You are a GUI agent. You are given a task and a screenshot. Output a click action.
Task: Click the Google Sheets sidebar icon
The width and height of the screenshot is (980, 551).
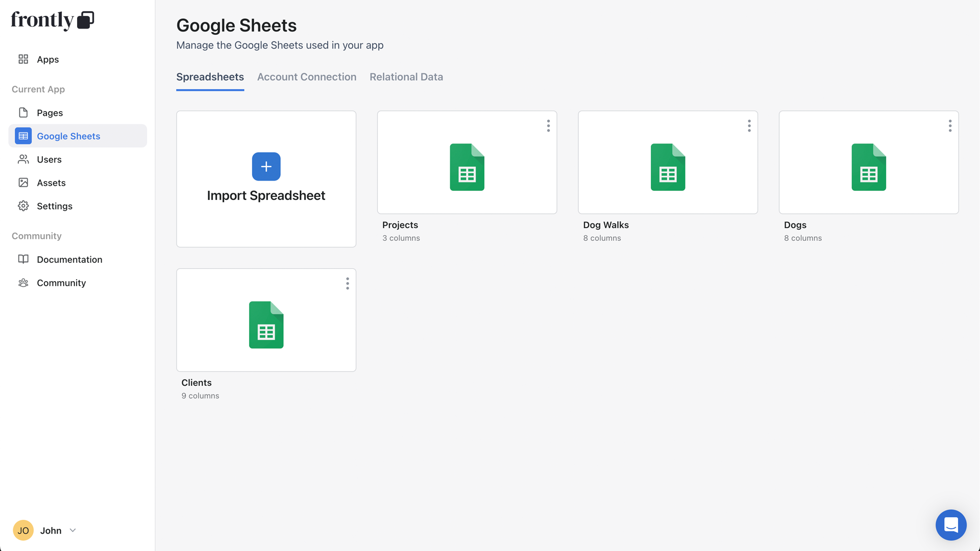23,136
